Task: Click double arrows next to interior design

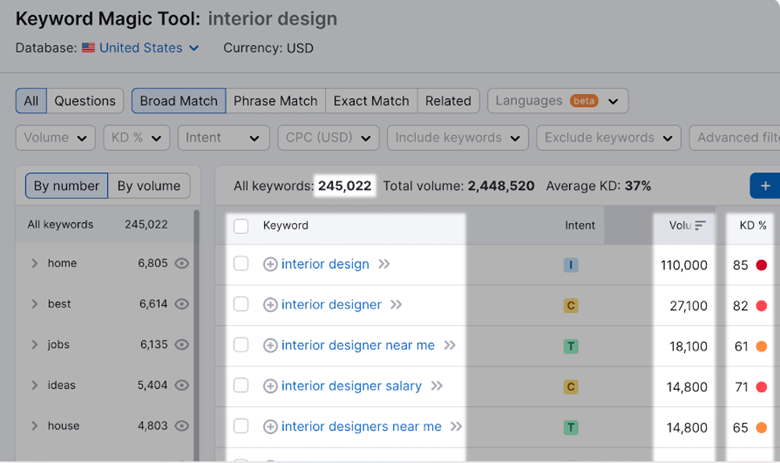Action: coord(384,264)
